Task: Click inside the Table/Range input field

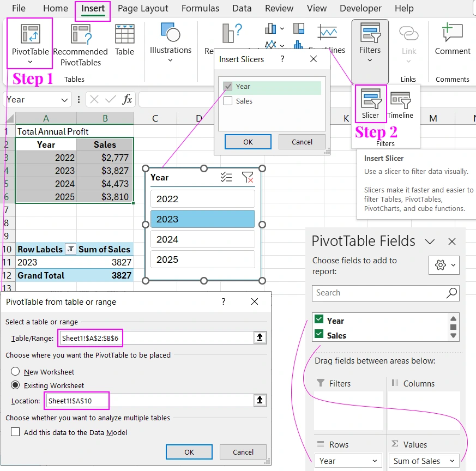Action: tap(90, 338)
